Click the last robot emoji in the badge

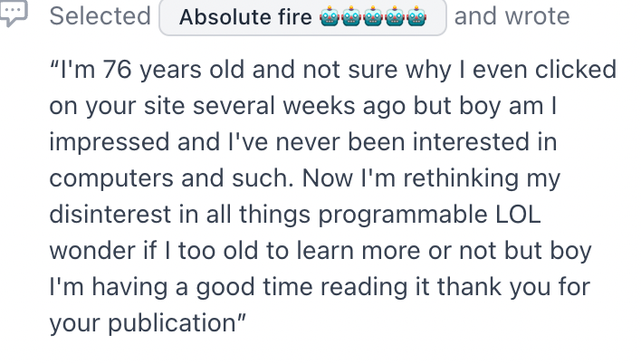coord(416,17)
